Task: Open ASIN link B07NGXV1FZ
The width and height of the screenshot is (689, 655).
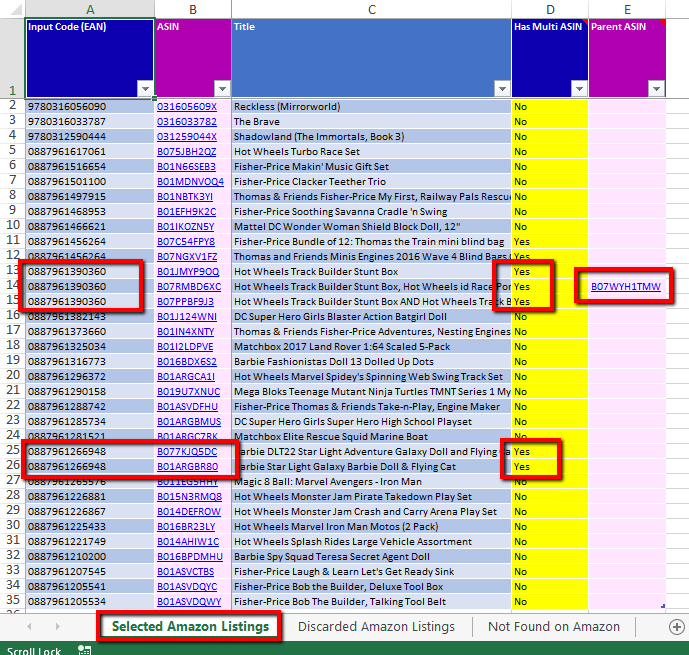Action: 187,257
